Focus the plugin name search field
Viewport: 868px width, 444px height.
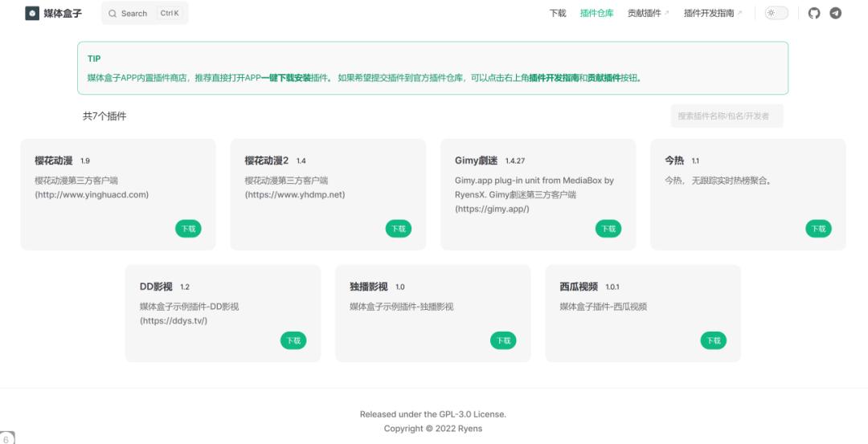click(x=727, y=116)
